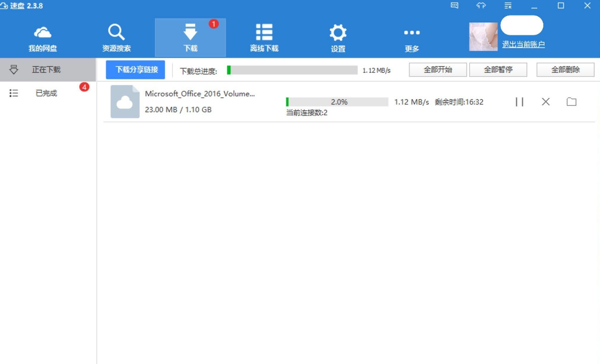Screen dimensions: 600x364
Task: Click 全部暂停 button
Action: point(498,69)
